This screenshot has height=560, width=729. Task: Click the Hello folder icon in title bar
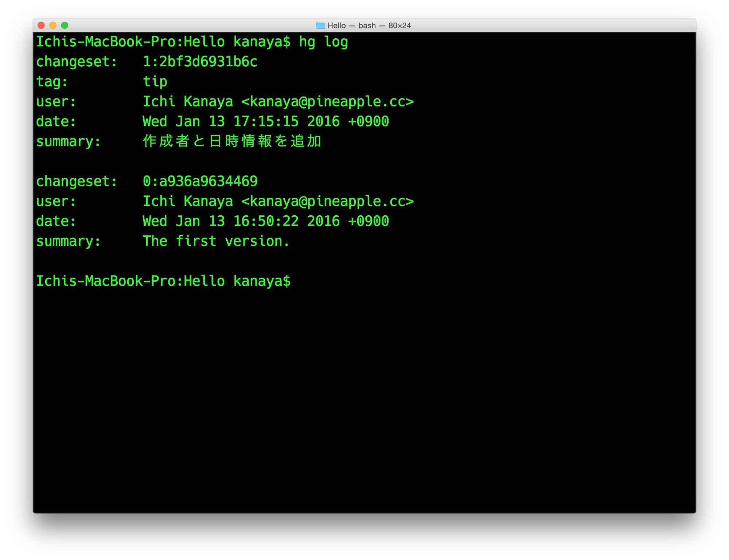320,26
